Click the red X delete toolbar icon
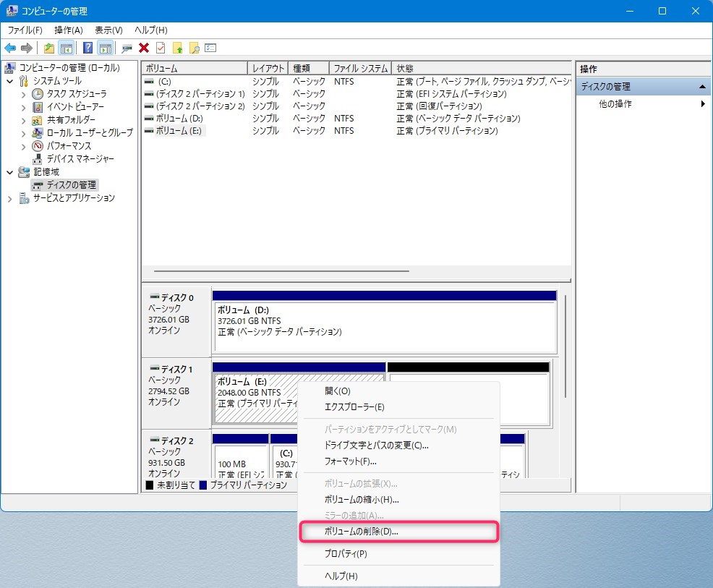The width and height of the screenshot is (713, 588). tap(144, 48)
